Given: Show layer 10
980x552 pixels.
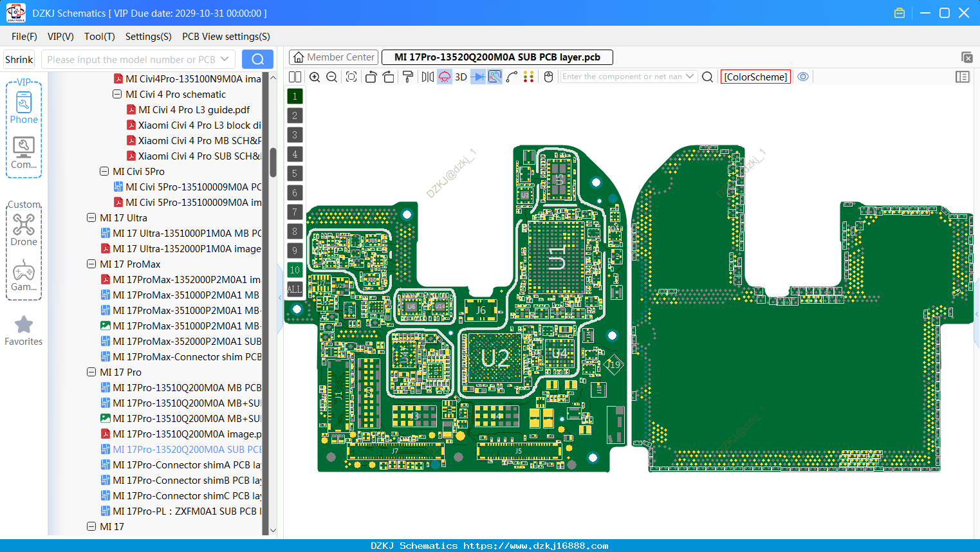Looking at the screenshot, I should pyautogui.click(x=295, y=270).
